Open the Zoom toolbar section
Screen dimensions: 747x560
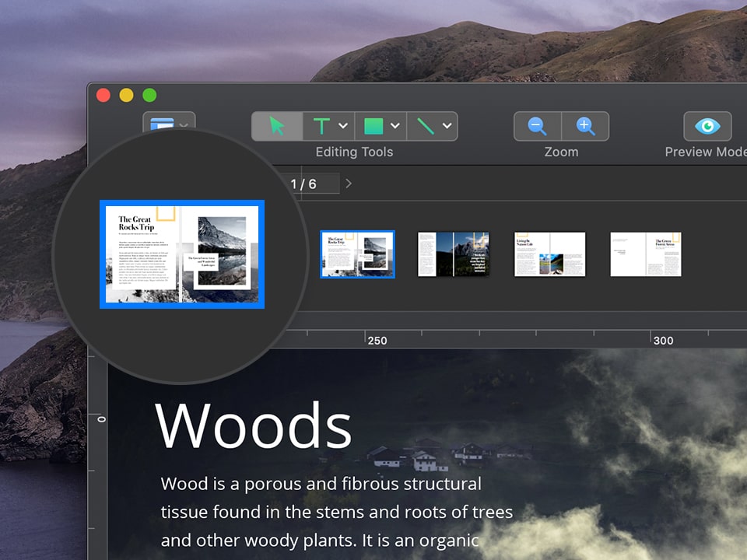[561, 152]
